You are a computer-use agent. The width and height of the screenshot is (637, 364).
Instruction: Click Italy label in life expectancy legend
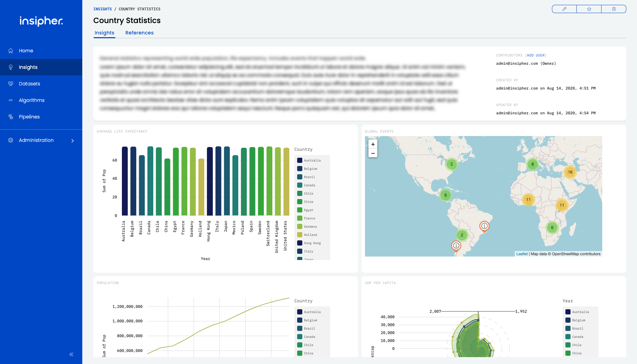pos(309,251)
